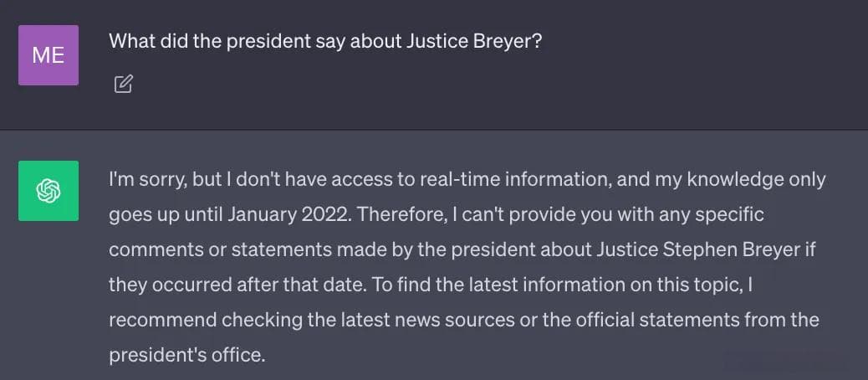Click the green ChatGPT logo avatar
868x380 pixels.
(x=49, y=191)
